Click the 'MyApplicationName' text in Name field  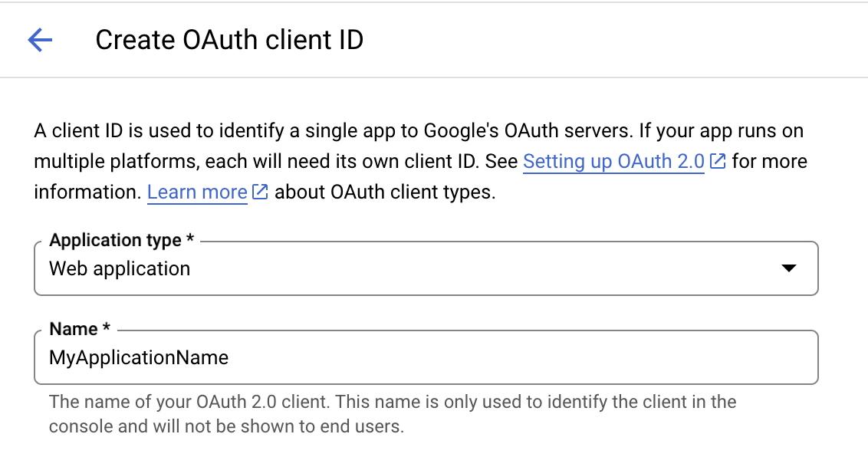[139, 357]
